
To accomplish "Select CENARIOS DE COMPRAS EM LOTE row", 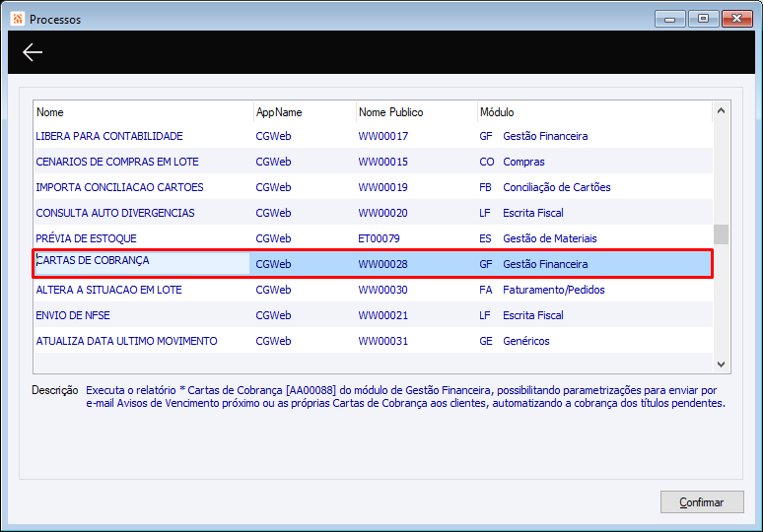I will 374,162.
